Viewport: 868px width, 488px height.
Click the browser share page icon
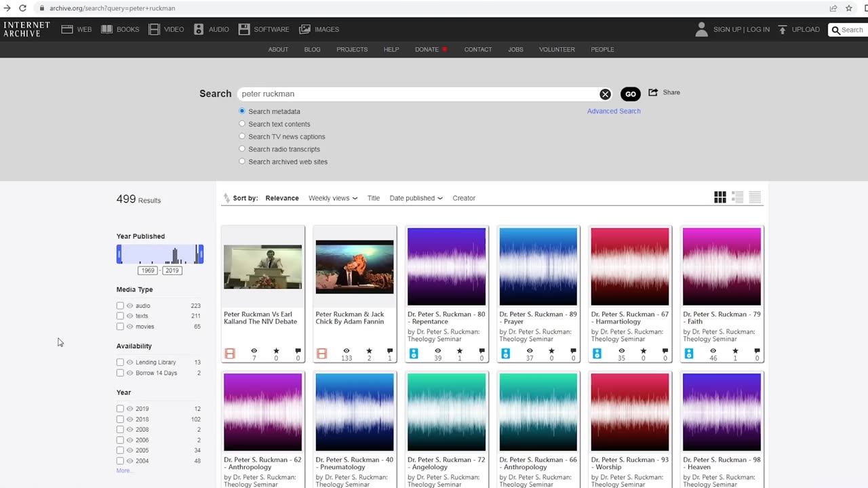[833, 8]
